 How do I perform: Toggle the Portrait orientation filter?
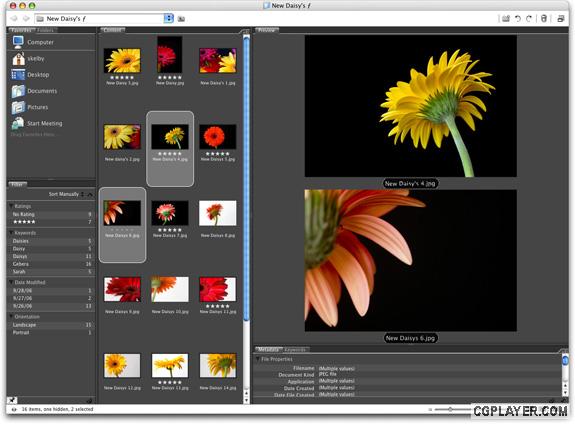(x=51, y=333)
